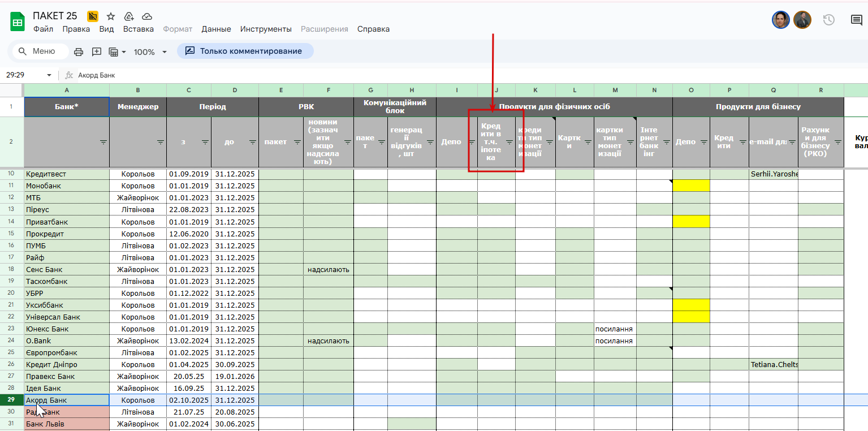Select the Банк Львів cell
This screenshot has height=431, width=868.
[67, 424]
